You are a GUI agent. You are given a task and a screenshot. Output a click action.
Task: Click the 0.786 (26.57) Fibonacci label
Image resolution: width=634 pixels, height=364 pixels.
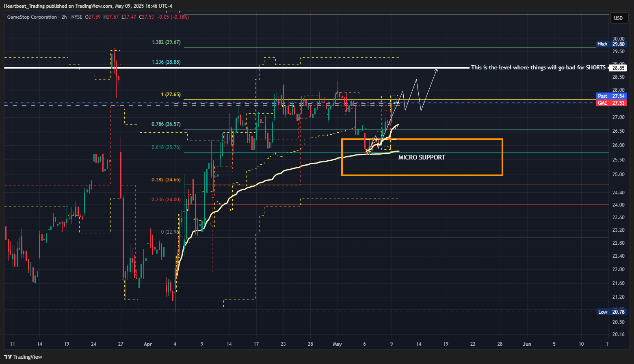(166, 124)
